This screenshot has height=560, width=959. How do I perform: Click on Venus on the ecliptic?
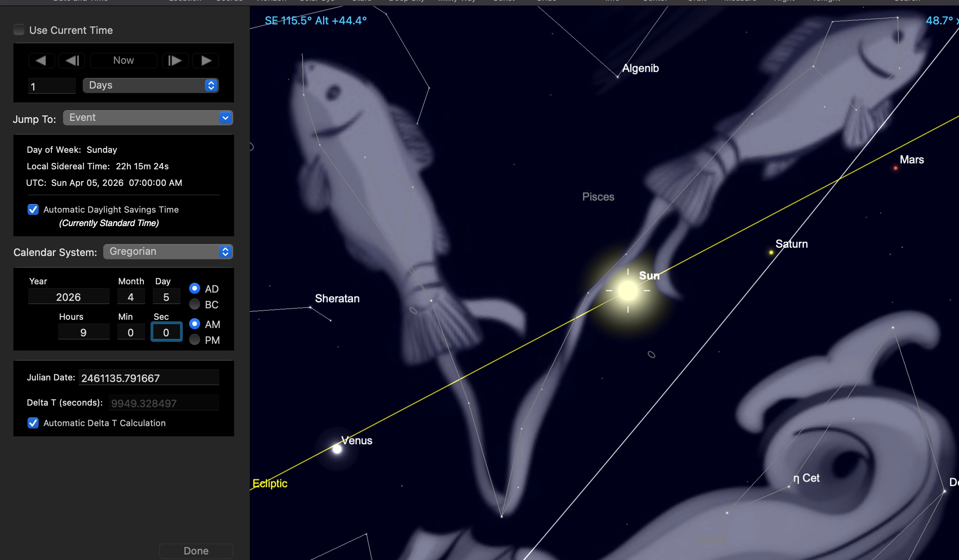337,449
